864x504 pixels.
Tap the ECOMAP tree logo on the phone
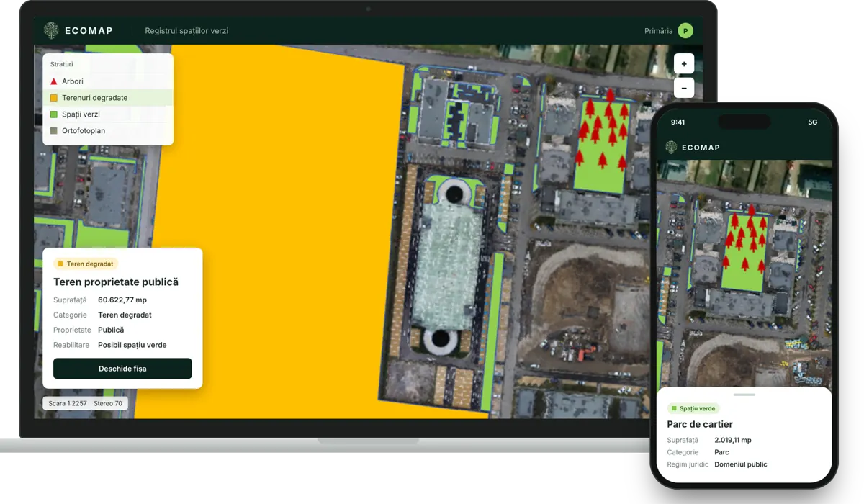(x=671, y=148)
